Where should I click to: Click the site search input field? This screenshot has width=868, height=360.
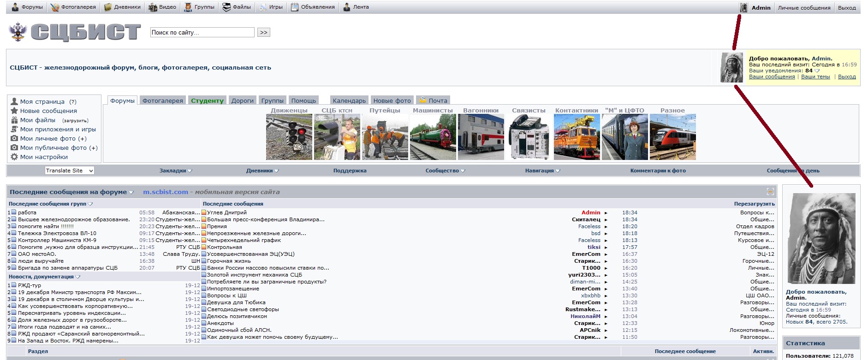pos(202,32)
